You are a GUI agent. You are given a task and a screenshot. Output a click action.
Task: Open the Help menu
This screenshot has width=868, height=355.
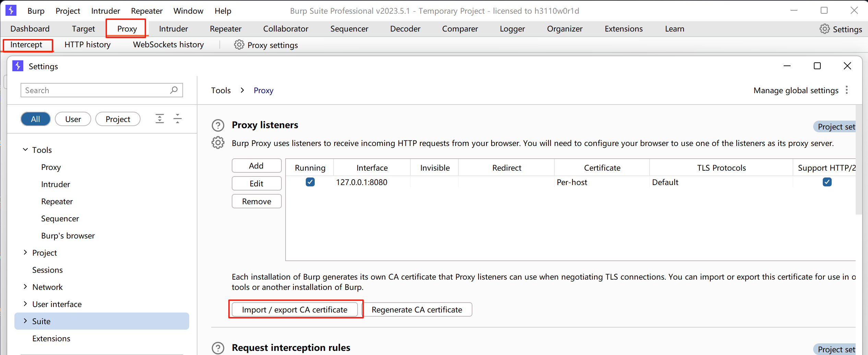coord(223,11)
